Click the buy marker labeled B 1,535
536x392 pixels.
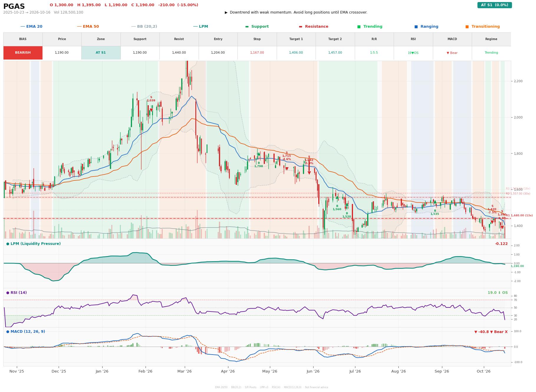tap(435, 202)
